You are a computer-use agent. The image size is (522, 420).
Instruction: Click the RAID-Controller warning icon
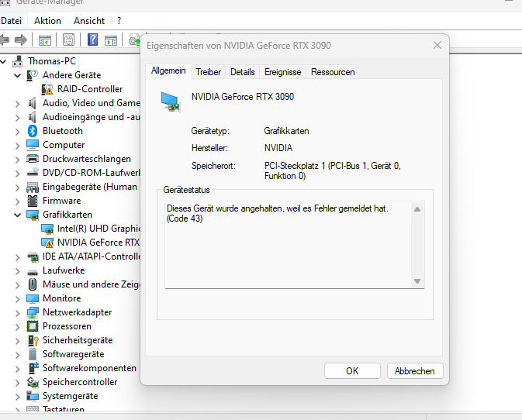coord(47,89)
